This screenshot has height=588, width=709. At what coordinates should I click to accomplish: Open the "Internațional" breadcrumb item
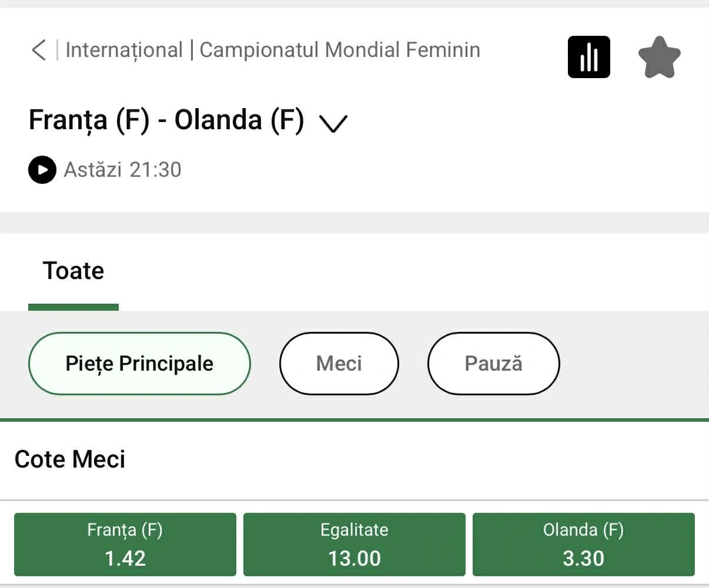124,50
